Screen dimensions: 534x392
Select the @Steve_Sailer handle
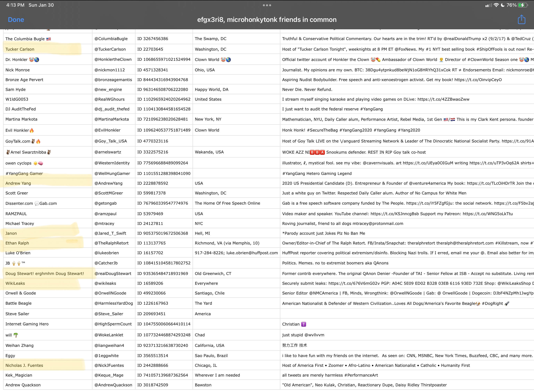pyautogui.click(x=109, y=314)
